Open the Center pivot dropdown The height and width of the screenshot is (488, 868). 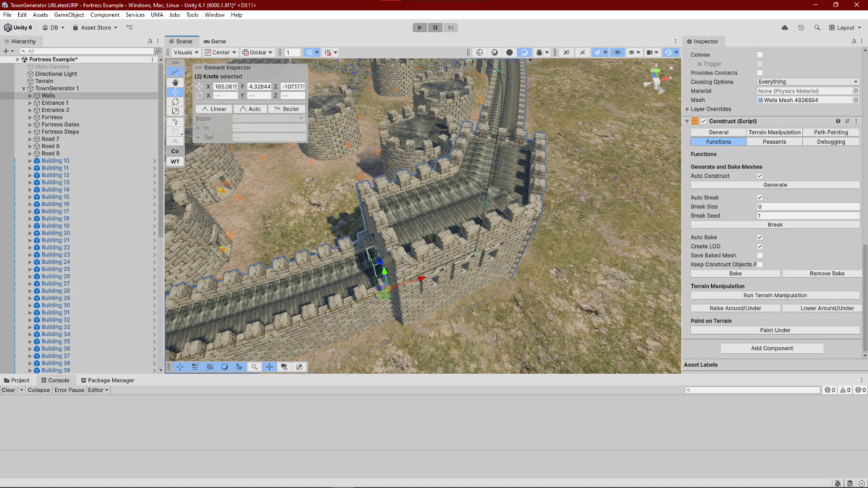pos(221,52)
